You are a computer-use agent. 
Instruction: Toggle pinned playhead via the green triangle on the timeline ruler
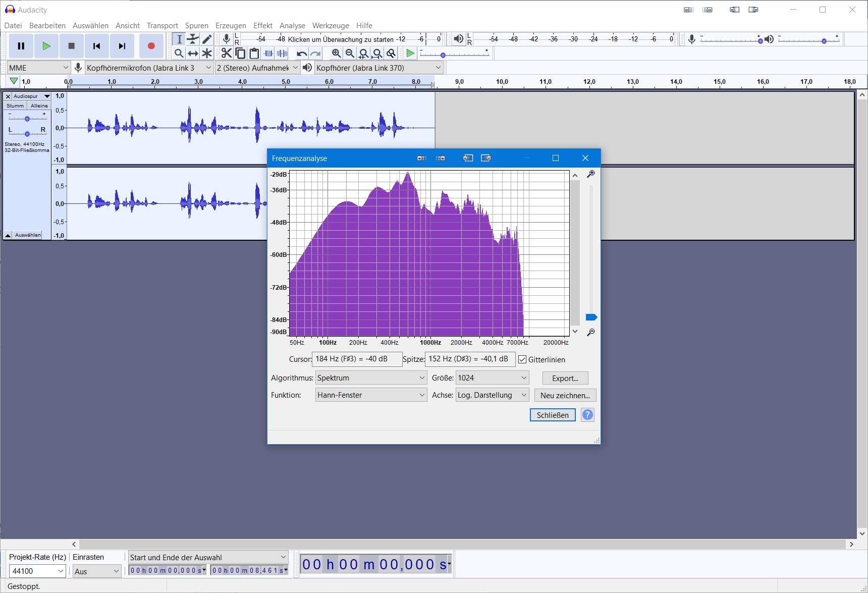14,81
